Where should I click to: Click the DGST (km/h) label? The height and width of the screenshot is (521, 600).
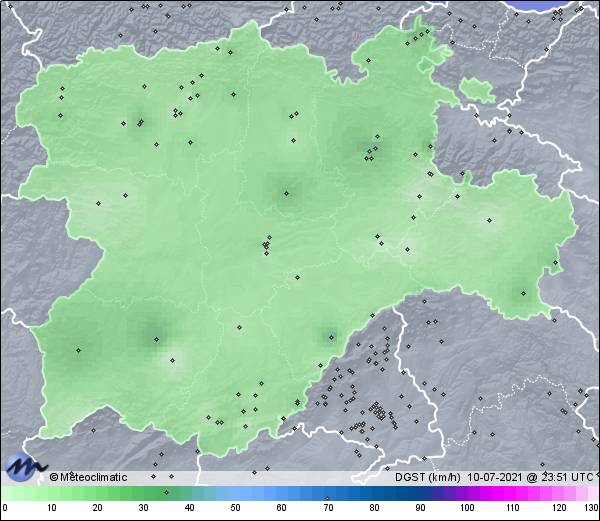coord(428,477)
